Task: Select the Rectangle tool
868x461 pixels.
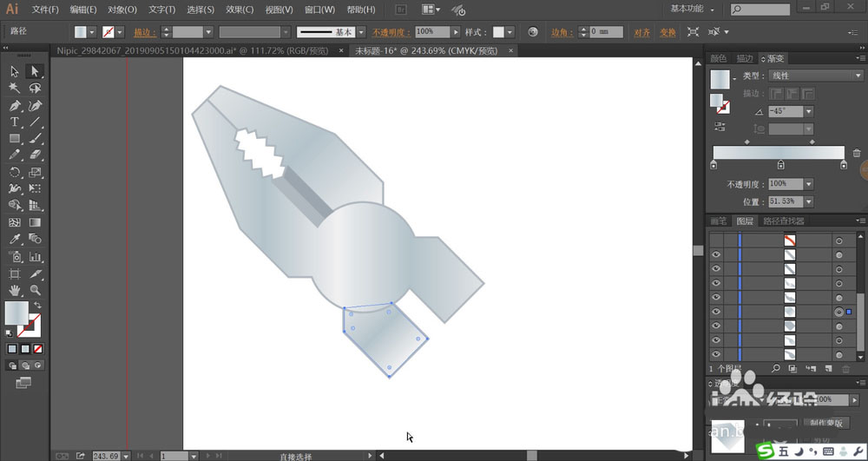Action: click(15, 138)
